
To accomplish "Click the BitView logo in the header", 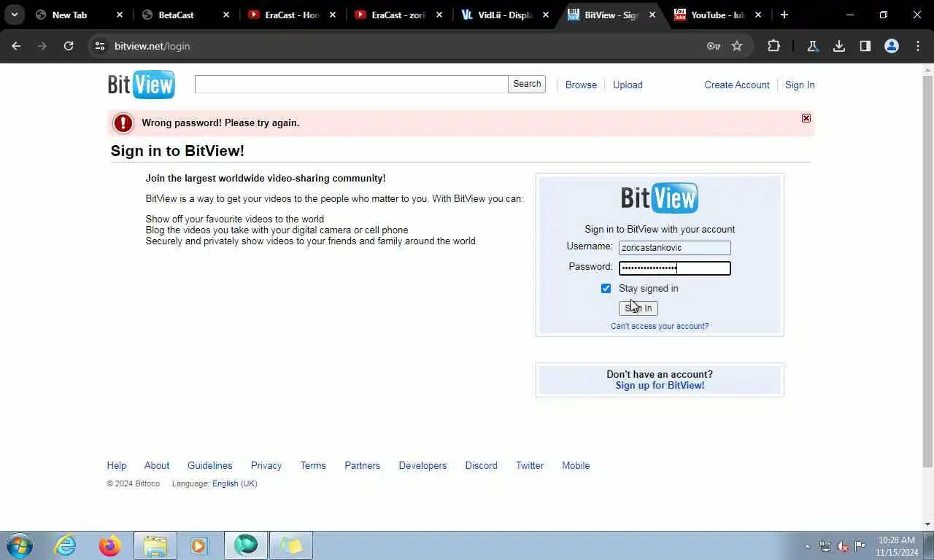I will tap(142, 85).
